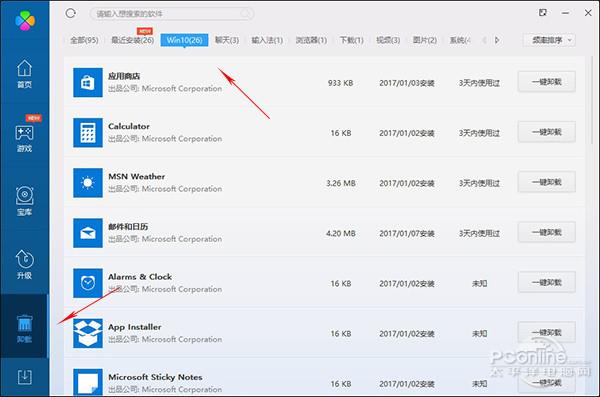Click the 邮件和日历 mail app icon
The width and height of the screenshot is (600, 397).
(x=88, y=233)
